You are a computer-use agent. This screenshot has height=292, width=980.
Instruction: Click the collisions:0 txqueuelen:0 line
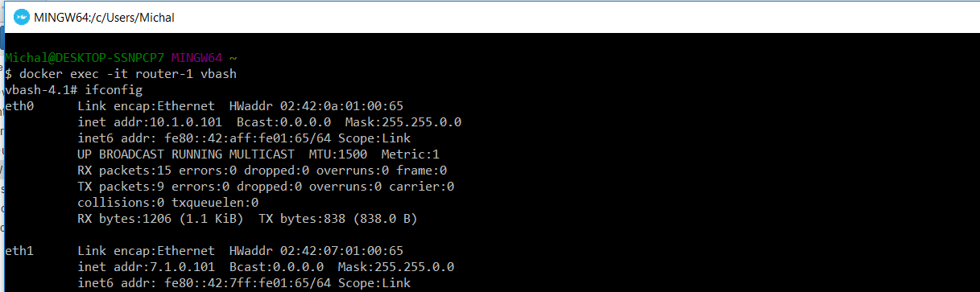(168, 203)
